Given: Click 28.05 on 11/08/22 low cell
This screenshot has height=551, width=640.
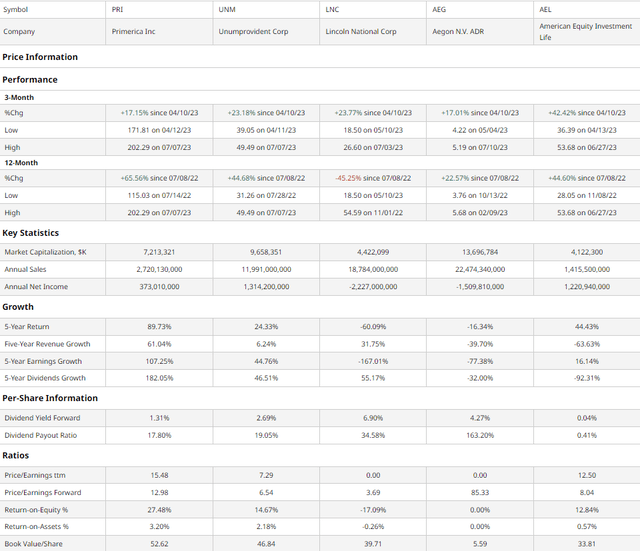Looking at the screenshot, I should (x=587, y=196).
